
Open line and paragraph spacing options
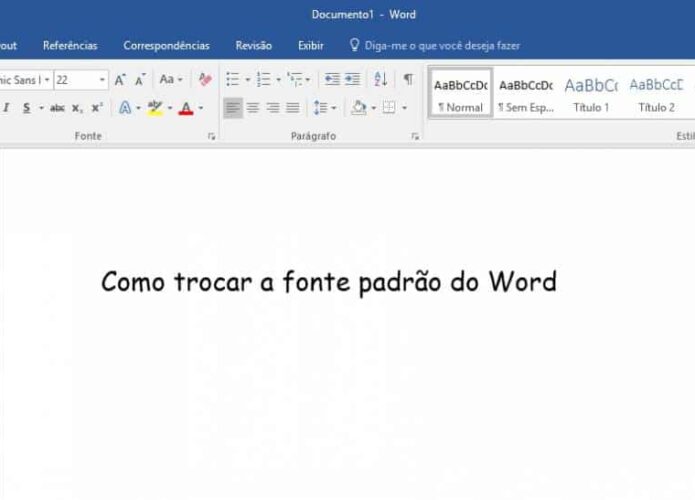[320, 108]
